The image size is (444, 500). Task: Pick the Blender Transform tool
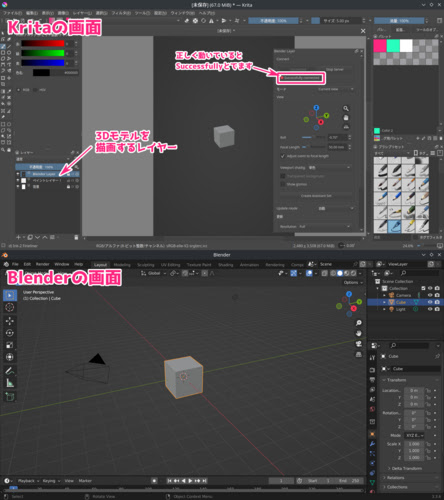pos(10,357)
